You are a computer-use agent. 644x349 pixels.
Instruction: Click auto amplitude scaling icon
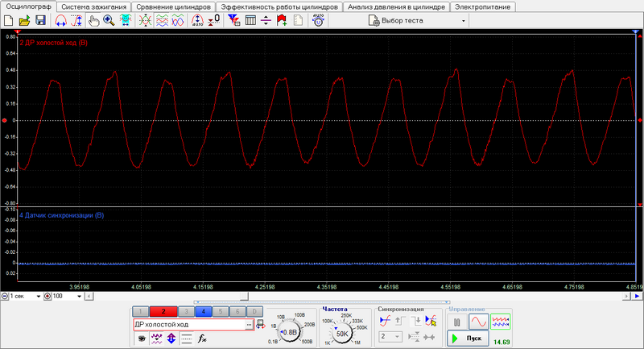coord(197,20)
